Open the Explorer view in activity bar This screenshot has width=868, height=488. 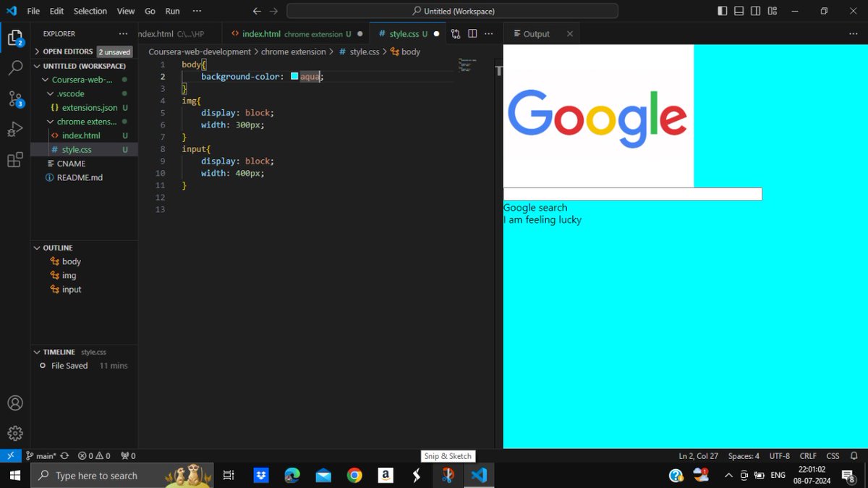14,38
